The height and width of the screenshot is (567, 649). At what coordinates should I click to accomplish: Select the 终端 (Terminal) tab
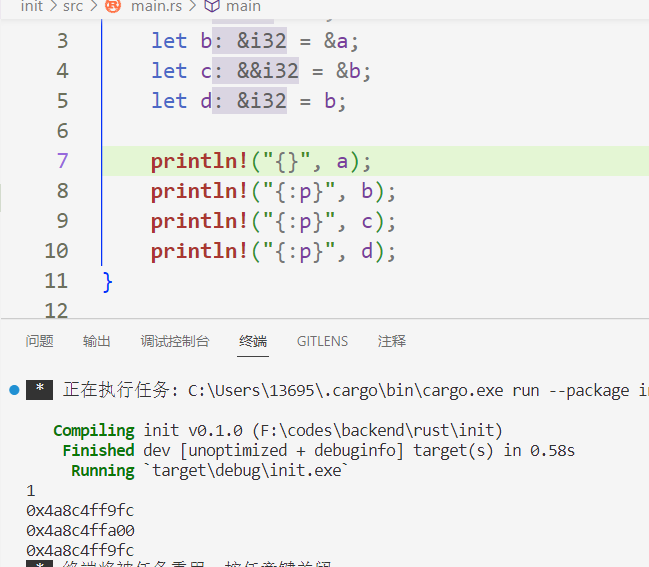tap(253, 341)
